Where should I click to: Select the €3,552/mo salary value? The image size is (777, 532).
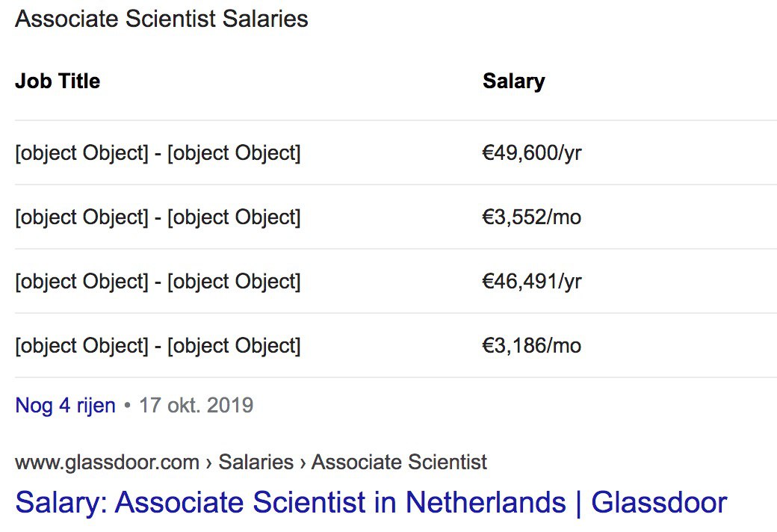(x=532, y=217)
